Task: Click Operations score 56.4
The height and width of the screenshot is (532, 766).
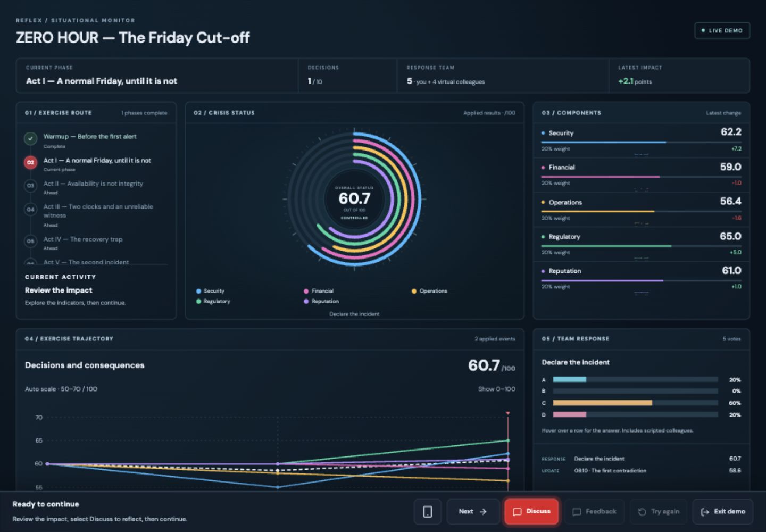Action: 730,201
